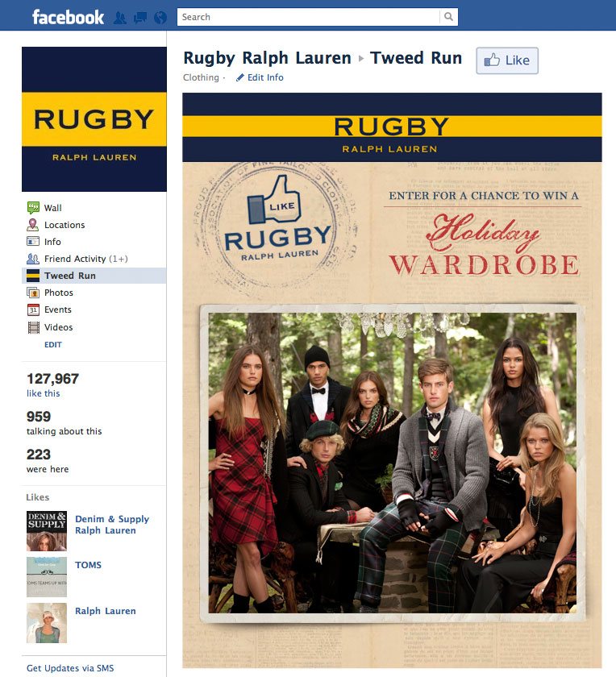Open messages icon in top bar

pos(140,18)
